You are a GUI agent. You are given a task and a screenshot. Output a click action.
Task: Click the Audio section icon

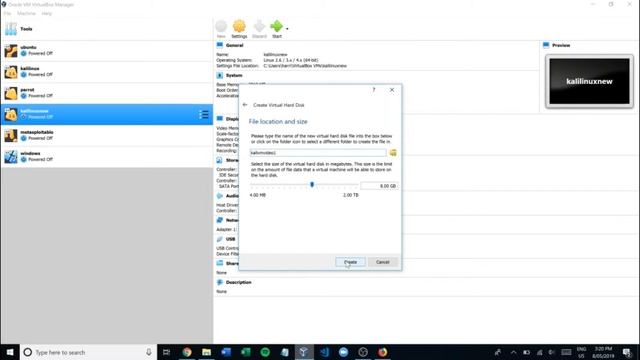[x=220, y=196]
